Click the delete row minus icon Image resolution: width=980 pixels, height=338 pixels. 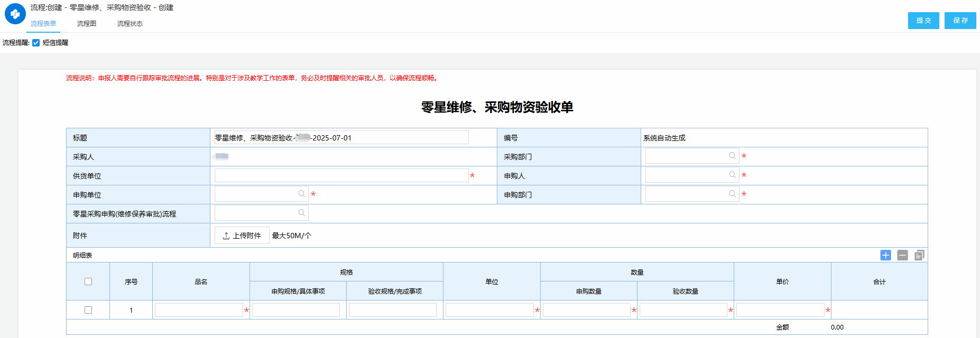click(x=902, y=255)
